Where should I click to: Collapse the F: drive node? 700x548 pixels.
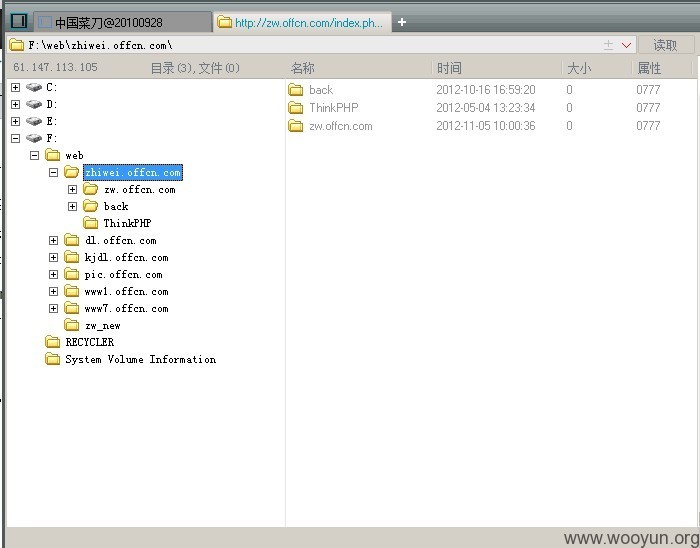point(16,138)
